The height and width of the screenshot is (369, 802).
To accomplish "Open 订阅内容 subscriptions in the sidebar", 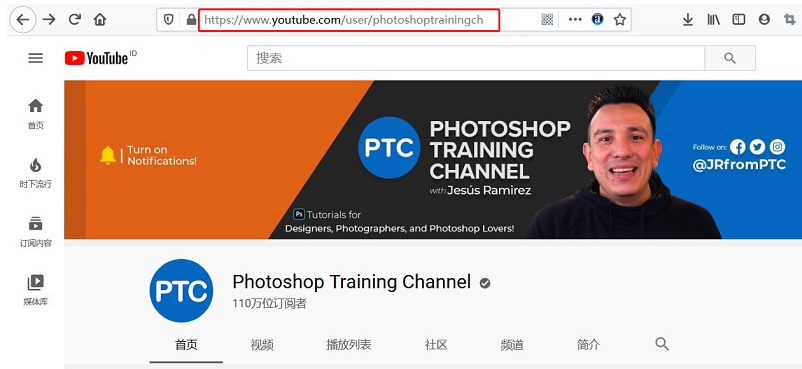I will click(x=35, y=232).
